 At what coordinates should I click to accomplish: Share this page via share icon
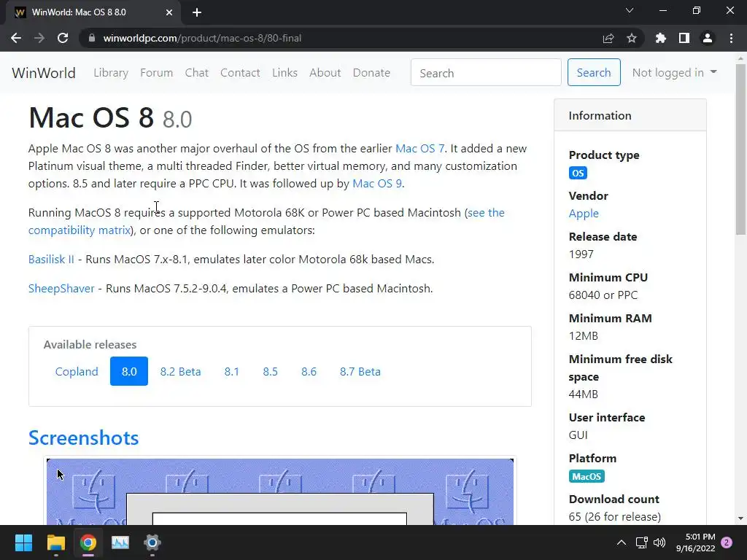tap(608, 38)
